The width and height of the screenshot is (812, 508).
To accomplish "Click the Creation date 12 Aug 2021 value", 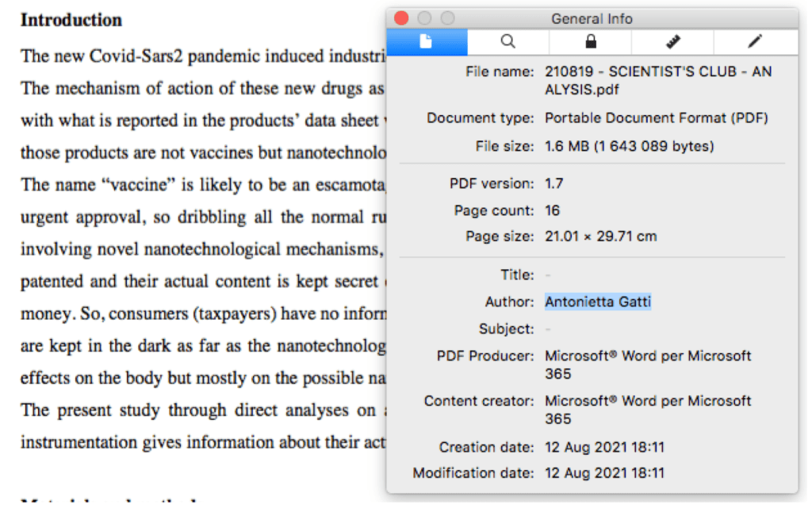I will (x=605, y=447).
